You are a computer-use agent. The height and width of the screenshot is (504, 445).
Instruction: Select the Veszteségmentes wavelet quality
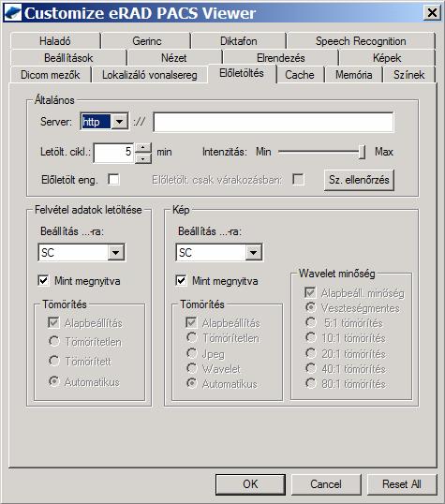311,307
